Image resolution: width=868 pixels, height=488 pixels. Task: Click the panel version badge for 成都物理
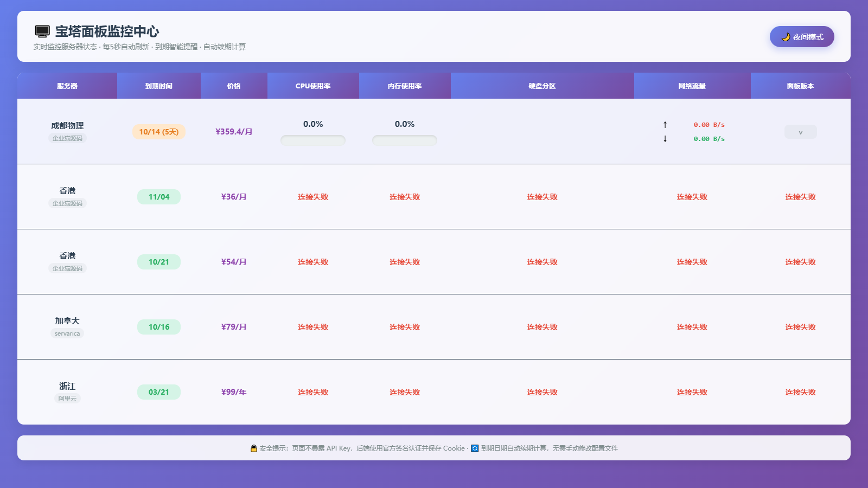click(x=800, y=132)
